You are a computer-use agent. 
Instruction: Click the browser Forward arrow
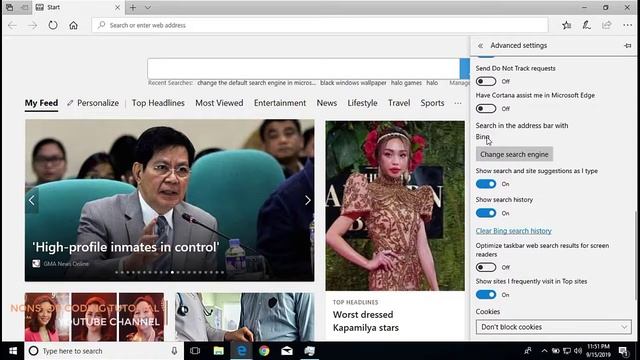(33, 25)
